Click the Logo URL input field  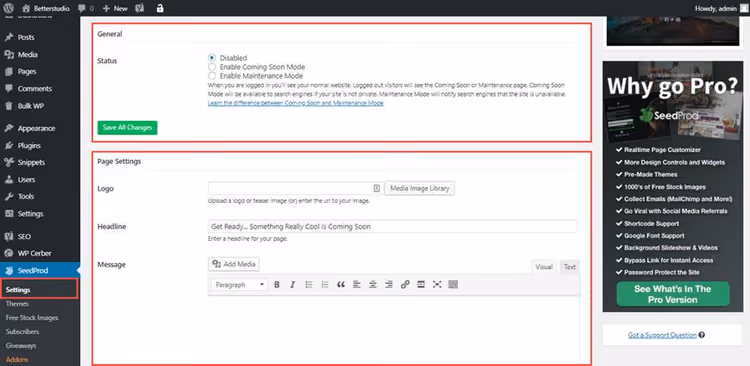(x=296, y=188)
